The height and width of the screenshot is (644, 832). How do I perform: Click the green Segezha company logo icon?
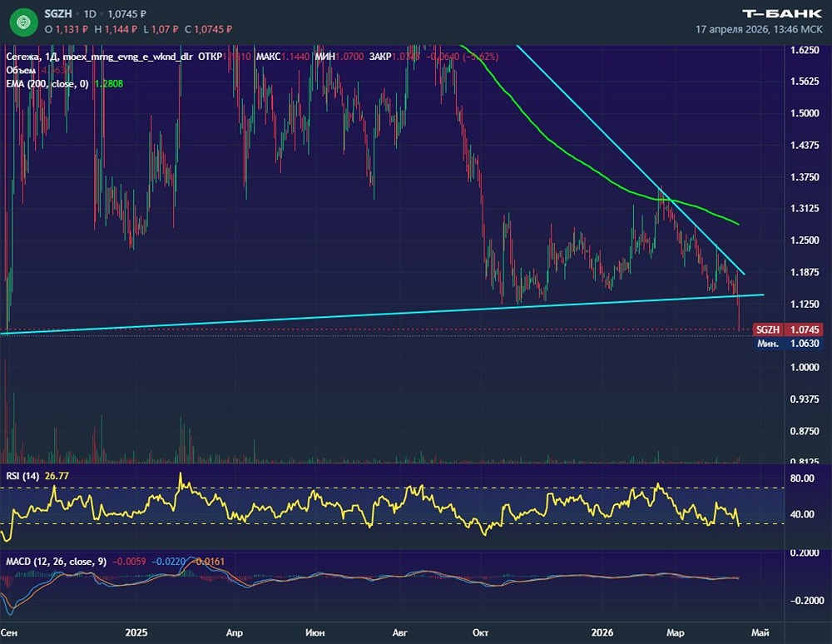[23, 22]
